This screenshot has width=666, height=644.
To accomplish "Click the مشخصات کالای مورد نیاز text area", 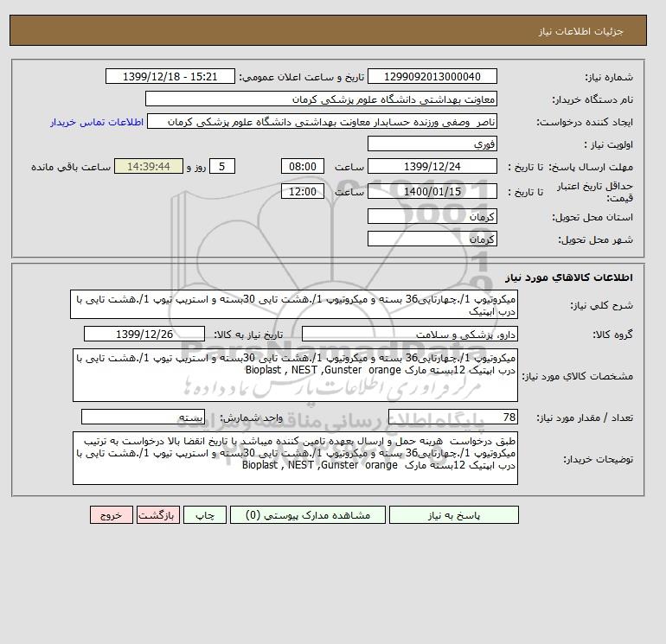I will click(295, 375).
